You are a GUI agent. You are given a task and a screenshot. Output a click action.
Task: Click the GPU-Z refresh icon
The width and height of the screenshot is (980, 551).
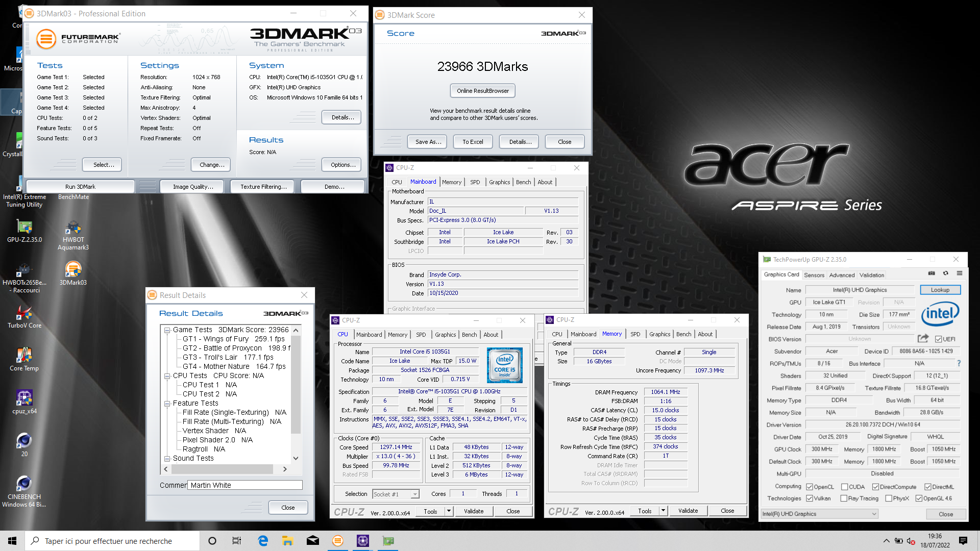pos(945,273)
